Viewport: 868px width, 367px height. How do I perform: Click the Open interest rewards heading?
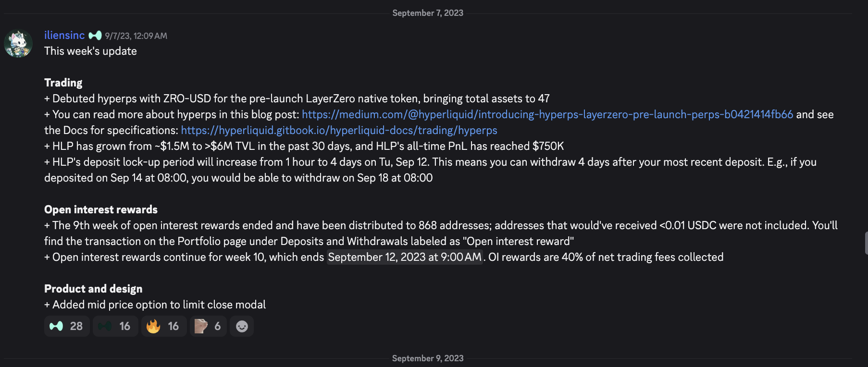pos(100,209)
